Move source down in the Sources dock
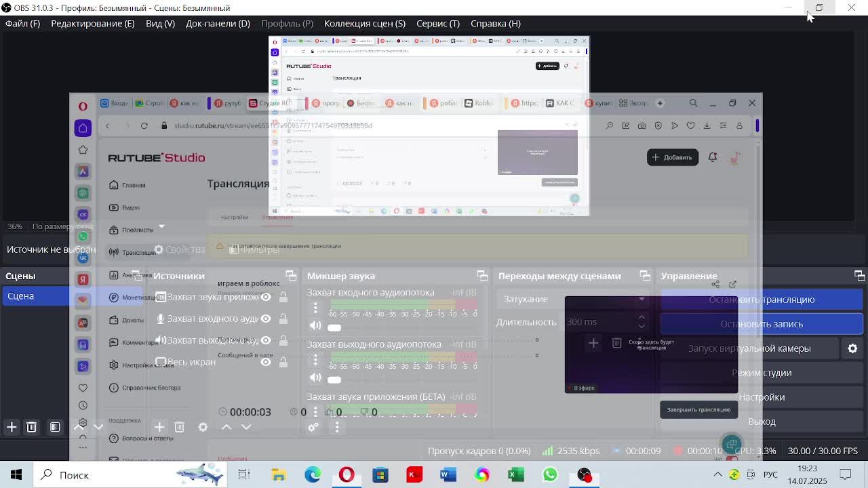 [x=246, y=427]
